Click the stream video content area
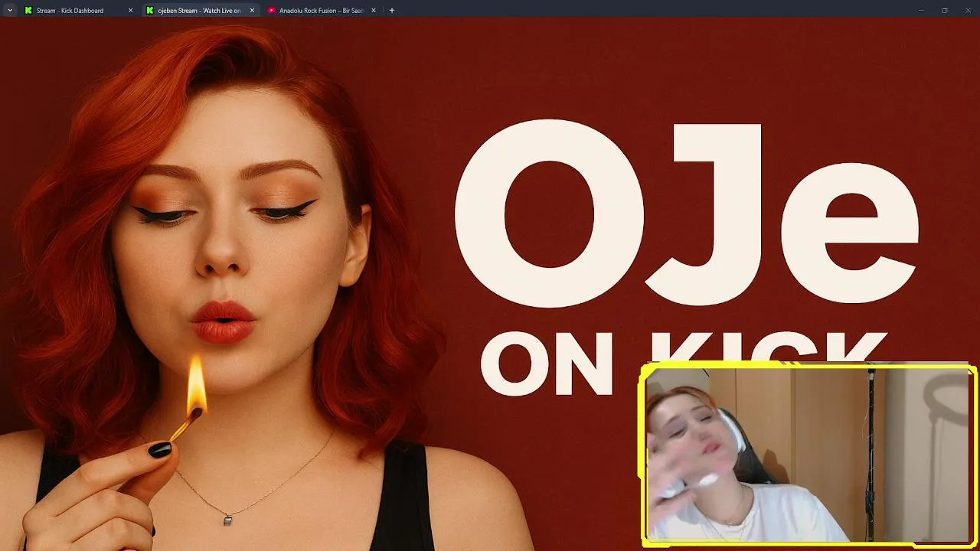 click(490, 285)
